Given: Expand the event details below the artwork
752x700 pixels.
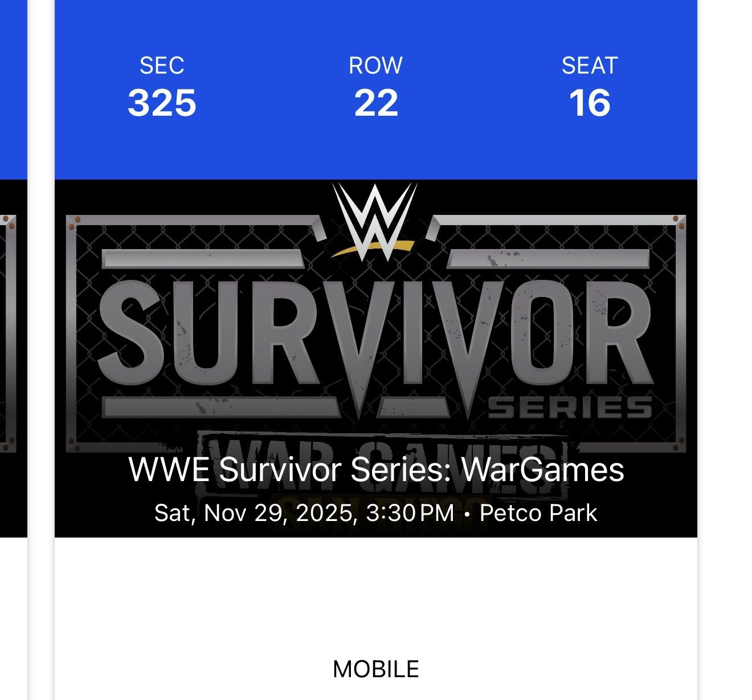Looking at the screenshot, I should click(376, 490).
